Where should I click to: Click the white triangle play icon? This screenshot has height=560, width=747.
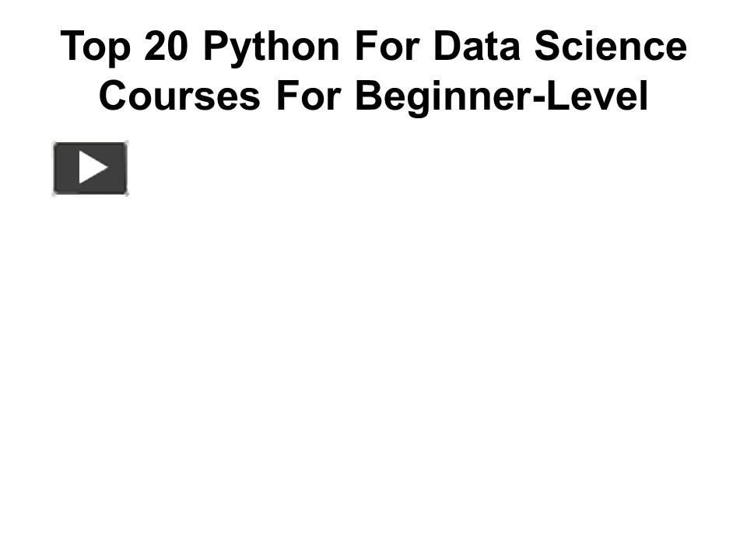coord(93,167)
